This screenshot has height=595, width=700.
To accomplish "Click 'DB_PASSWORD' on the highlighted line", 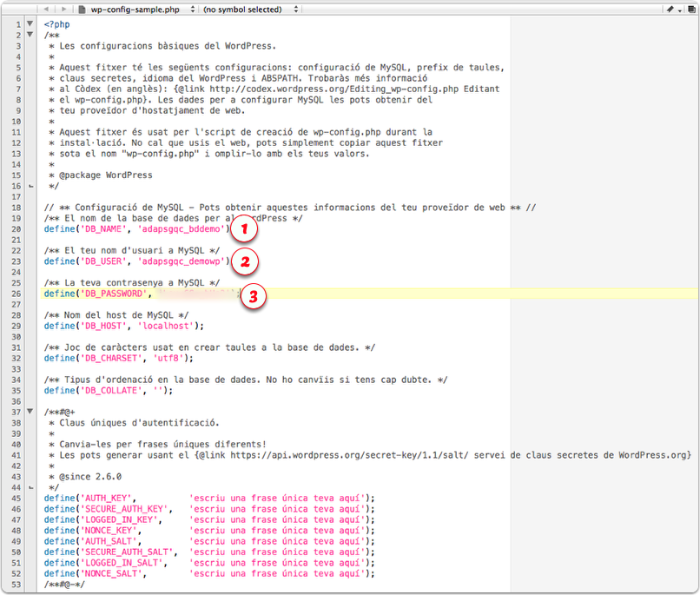I will pos(114,294).
